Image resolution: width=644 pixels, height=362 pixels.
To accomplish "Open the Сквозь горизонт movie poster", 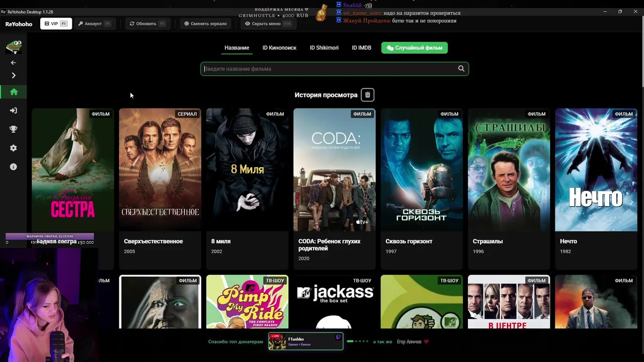I will (x=422, y=170).
